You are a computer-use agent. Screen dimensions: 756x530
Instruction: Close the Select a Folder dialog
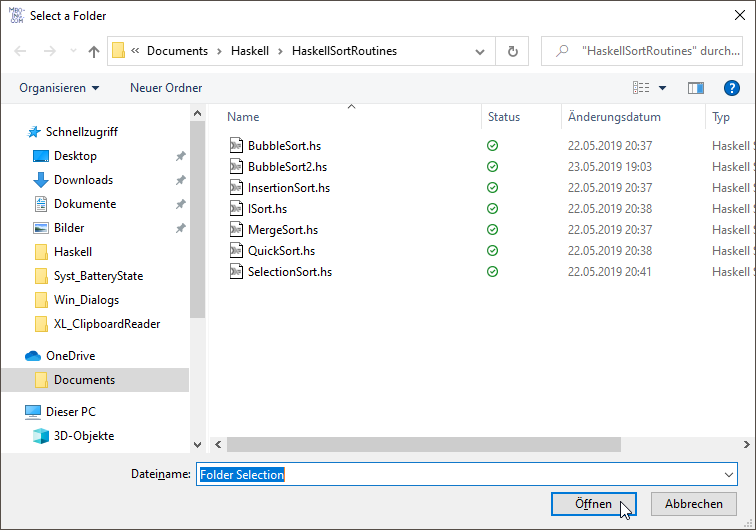tap(740, 15)
